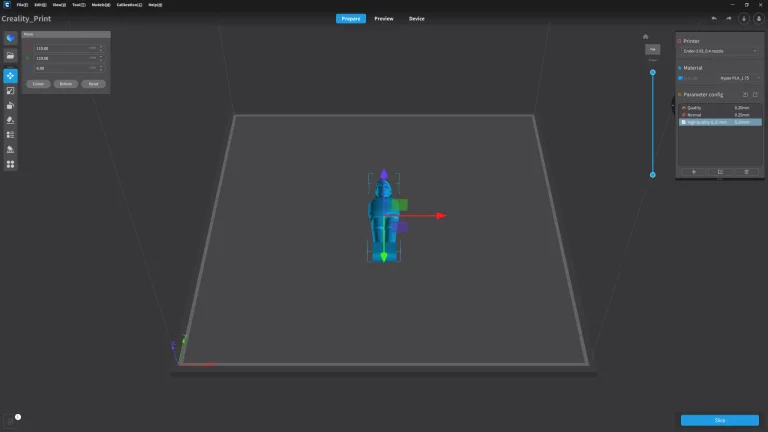
Task: Click the top handle of layer slider
Action: [652, 72]
